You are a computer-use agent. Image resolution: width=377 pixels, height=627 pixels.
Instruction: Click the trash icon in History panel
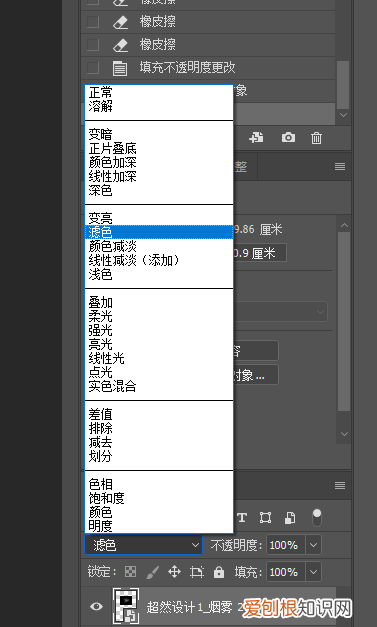(x=316, y=138)
